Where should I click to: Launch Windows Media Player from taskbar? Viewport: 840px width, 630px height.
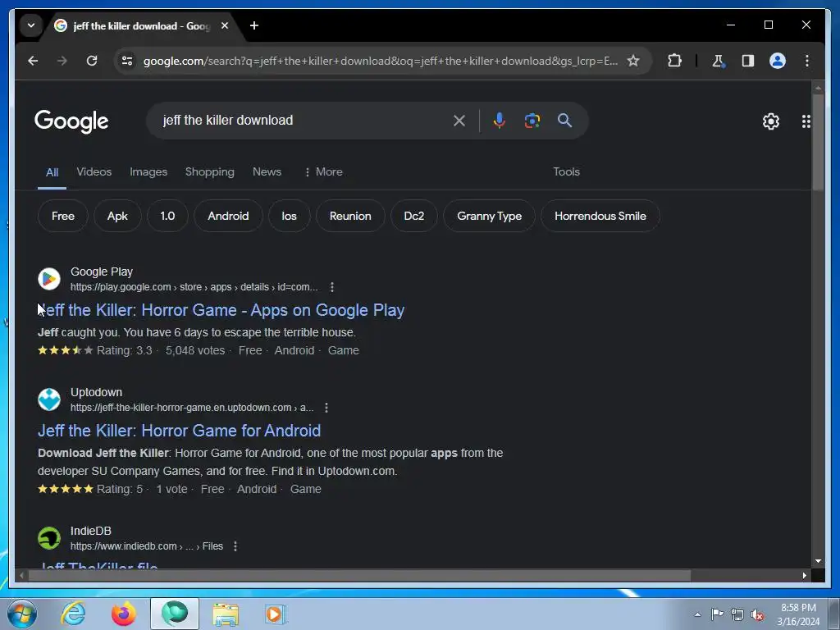(x=276, y=614)
